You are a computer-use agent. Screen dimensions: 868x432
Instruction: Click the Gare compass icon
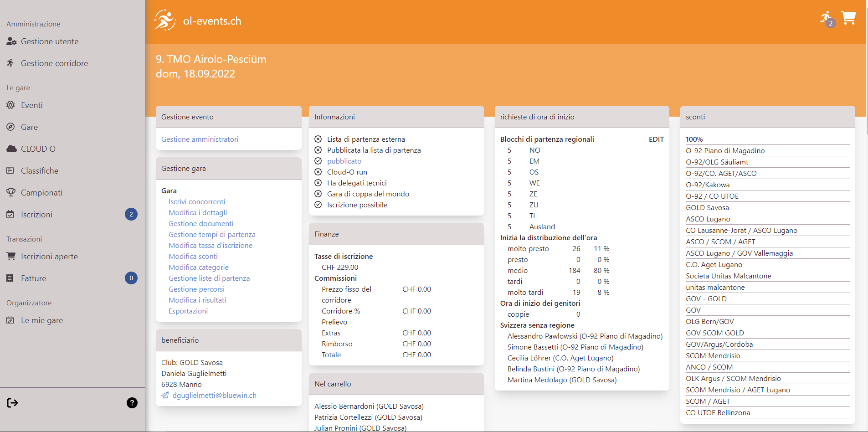pyautogui.click(x=10, y=127)
